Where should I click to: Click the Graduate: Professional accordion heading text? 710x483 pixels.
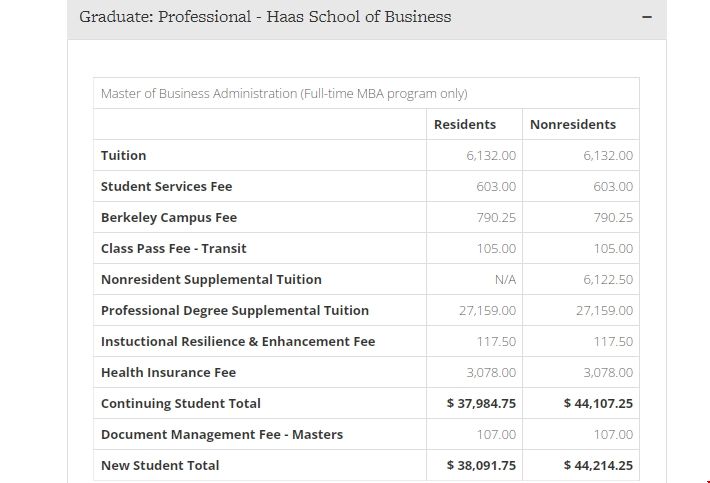[x=265, y=17]
